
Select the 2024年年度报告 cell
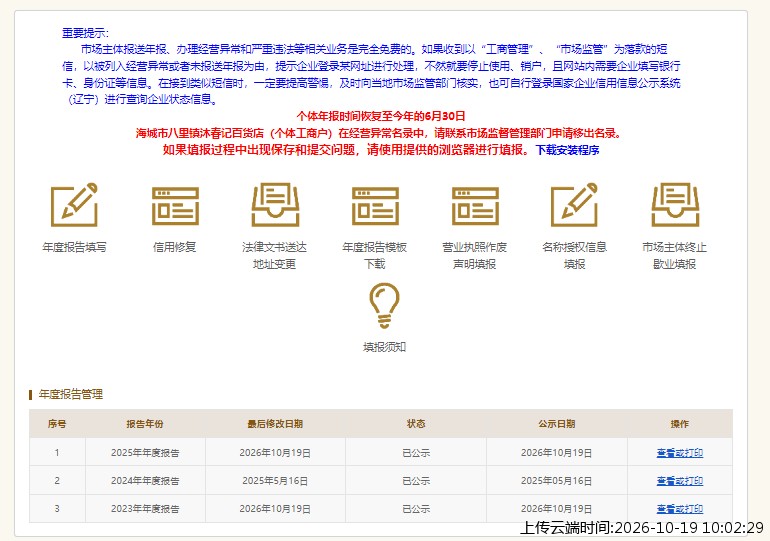tap(145, 481)
